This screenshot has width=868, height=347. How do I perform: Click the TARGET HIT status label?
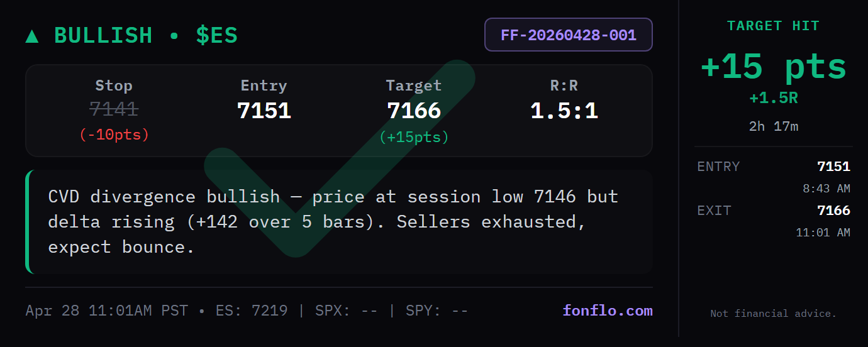773,26
